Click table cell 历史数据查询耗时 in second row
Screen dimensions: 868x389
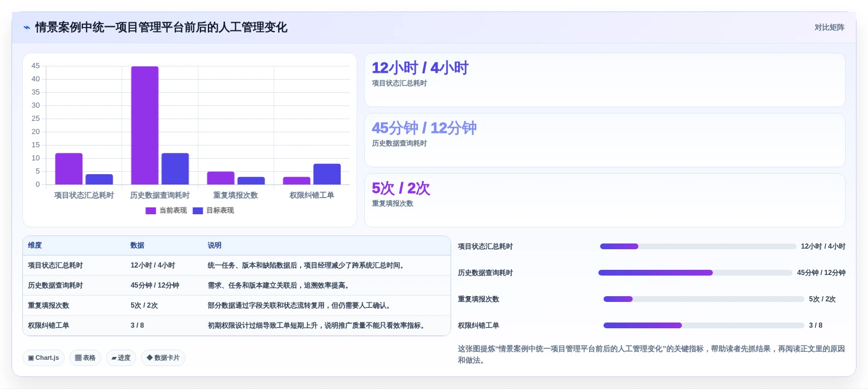coord(56,285)
